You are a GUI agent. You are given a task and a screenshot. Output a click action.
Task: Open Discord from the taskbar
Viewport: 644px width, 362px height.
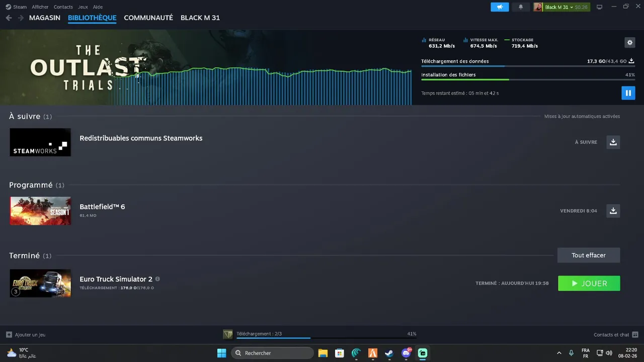coord(406,353)
